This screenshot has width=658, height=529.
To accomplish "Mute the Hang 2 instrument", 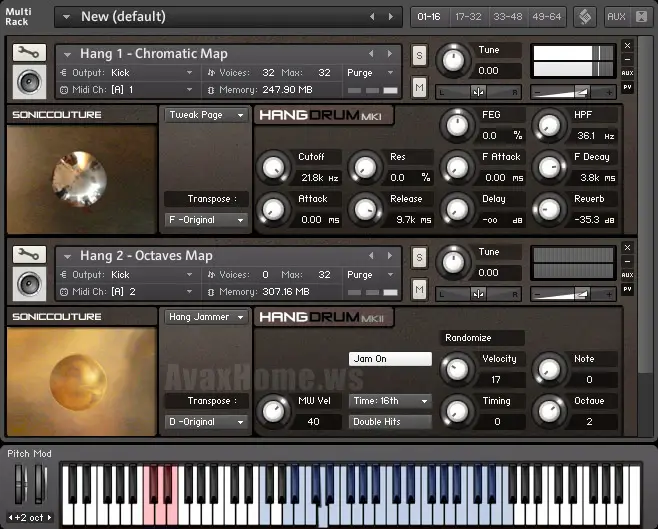I will (419, 289).
